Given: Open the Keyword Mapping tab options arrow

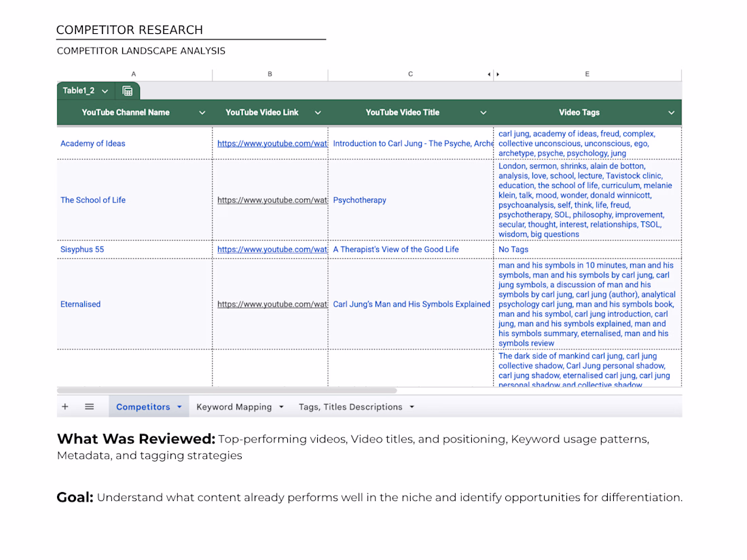Looking at the screenshot, I should coord(282,407).
